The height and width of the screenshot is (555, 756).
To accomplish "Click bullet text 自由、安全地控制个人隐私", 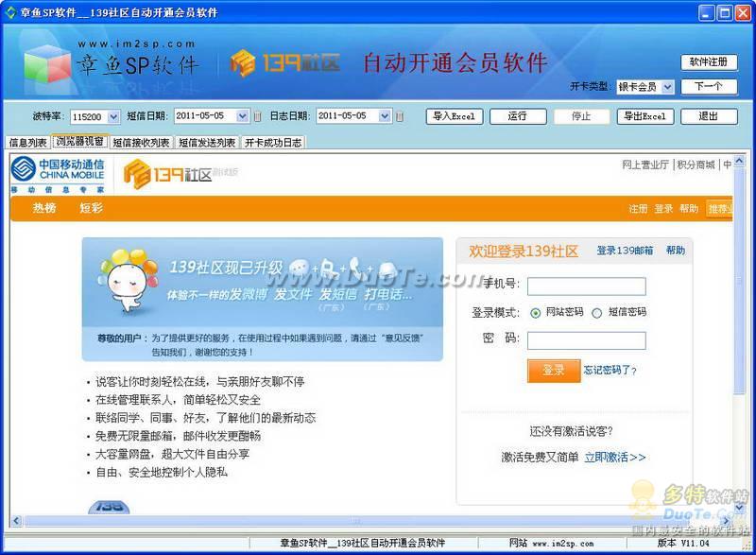I will (x=161, y=473).
